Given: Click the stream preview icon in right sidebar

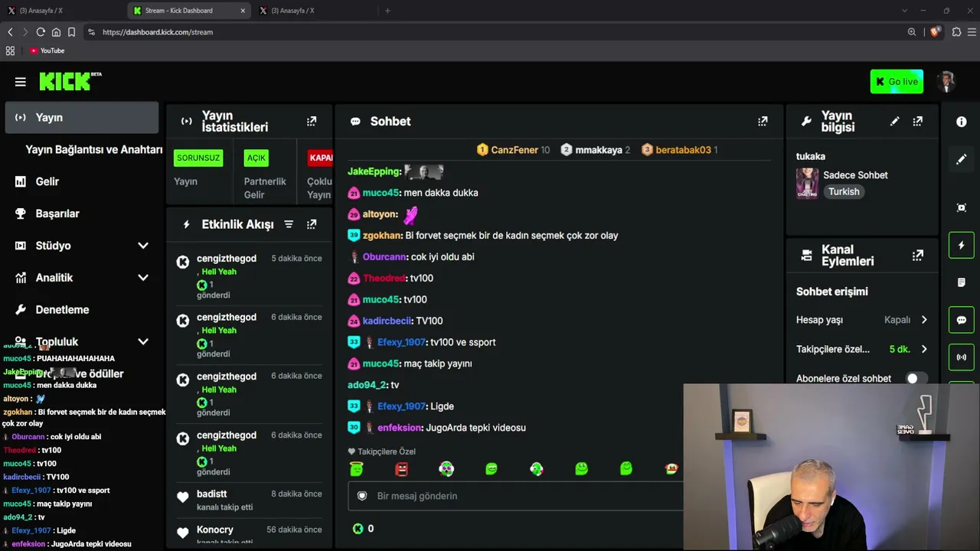Looking at the screenshot, I should click(x=962, y=207).
